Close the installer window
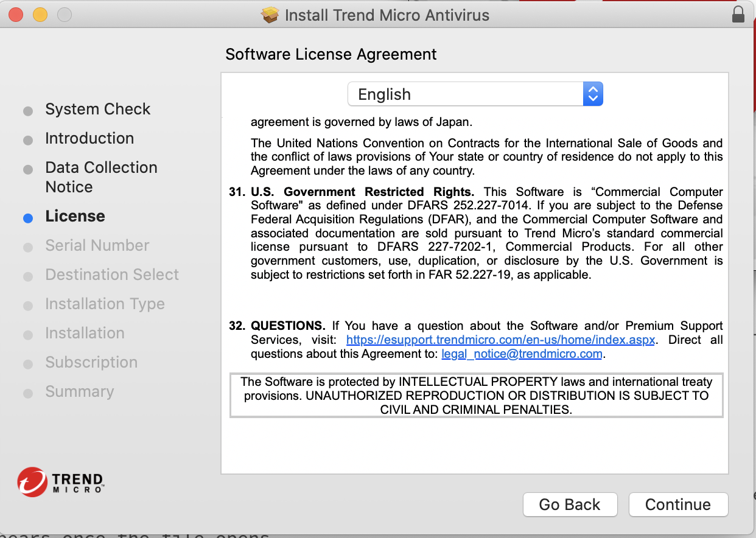The image size is (756, 538). [x=15, y=15]
